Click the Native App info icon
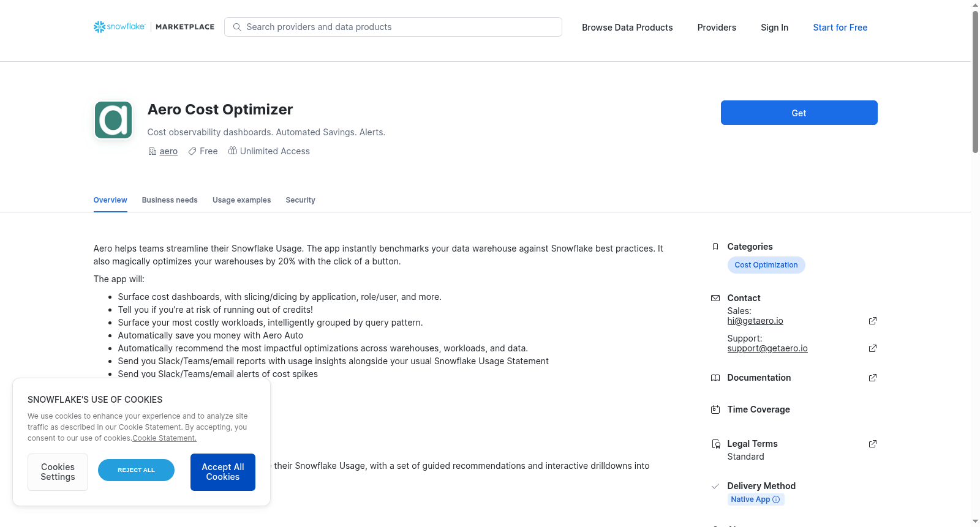The image size is (980, 527). (776, 499)
